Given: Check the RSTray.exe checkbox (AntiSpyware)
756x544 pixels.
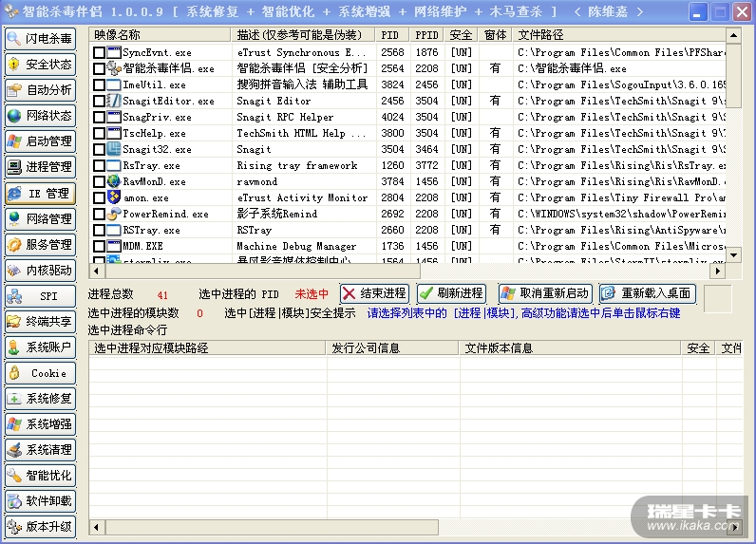Looking at the screenshot, I should [99, 230].
